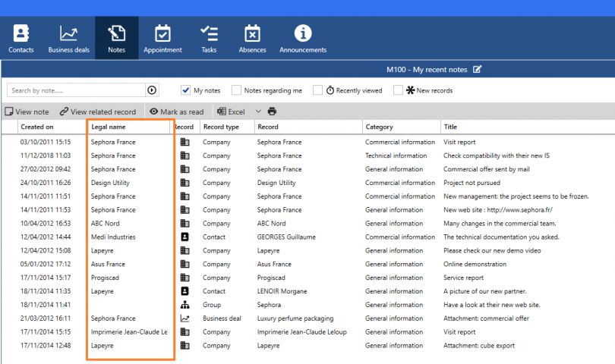The width and height of the screenshot is (615, 364).
Task: Click the record 'LENOIR Morgane'
Action: 282,291
